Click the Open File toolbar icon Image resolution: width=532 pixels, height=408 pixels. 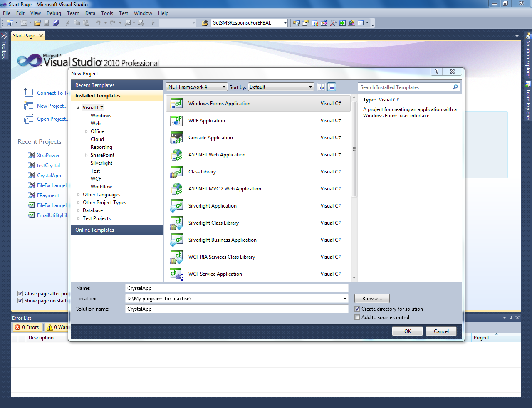pos(37,23)
